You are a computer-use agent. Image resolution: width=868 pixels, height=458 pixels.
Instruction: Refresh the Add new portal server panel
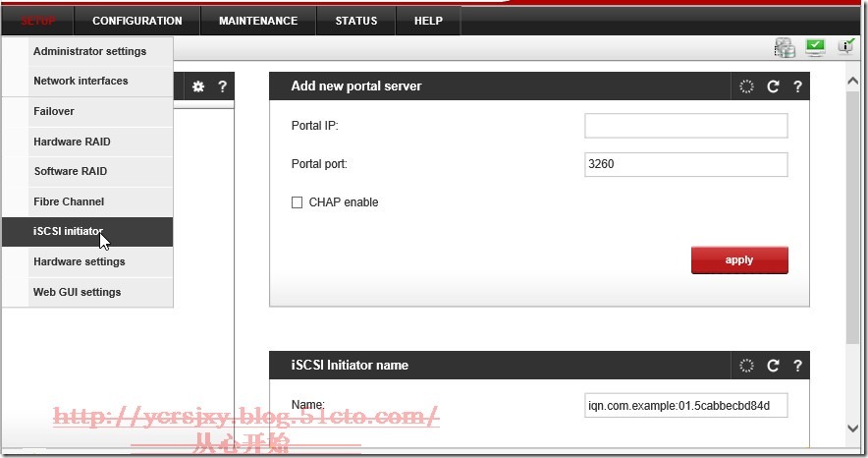(x=773, y=86)
